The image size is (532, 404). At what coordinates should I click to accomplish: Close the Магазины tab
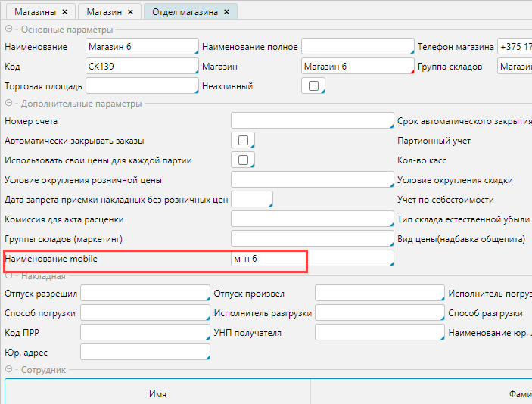[64, 12]
